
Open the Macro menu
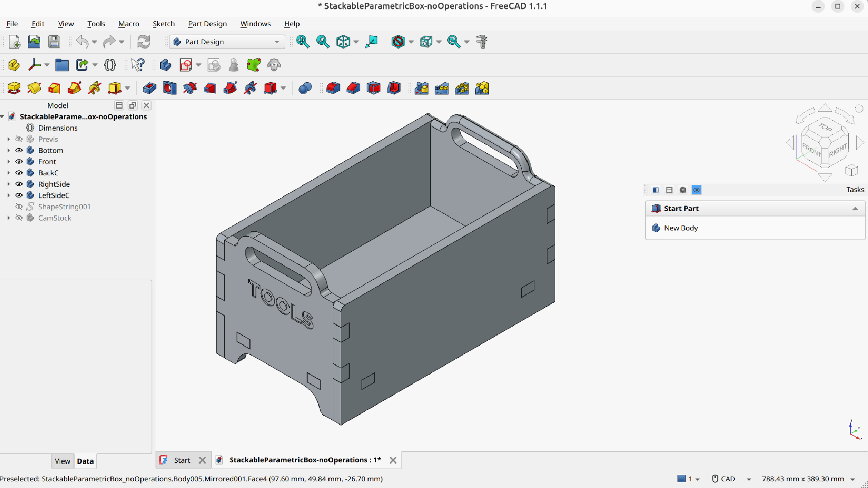[129, 24]
